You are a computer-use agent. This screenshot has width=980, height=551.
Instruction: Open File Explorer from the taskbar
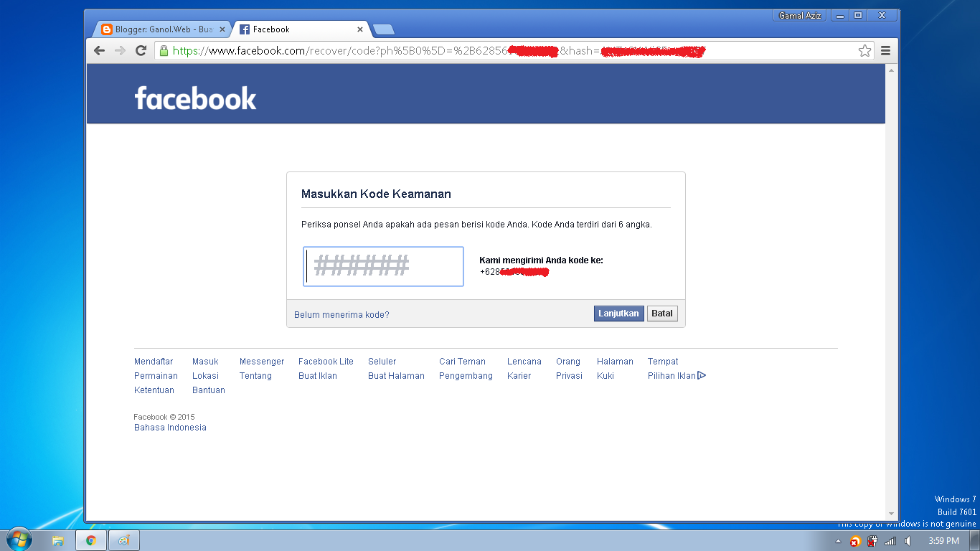(x=58, y=541)
